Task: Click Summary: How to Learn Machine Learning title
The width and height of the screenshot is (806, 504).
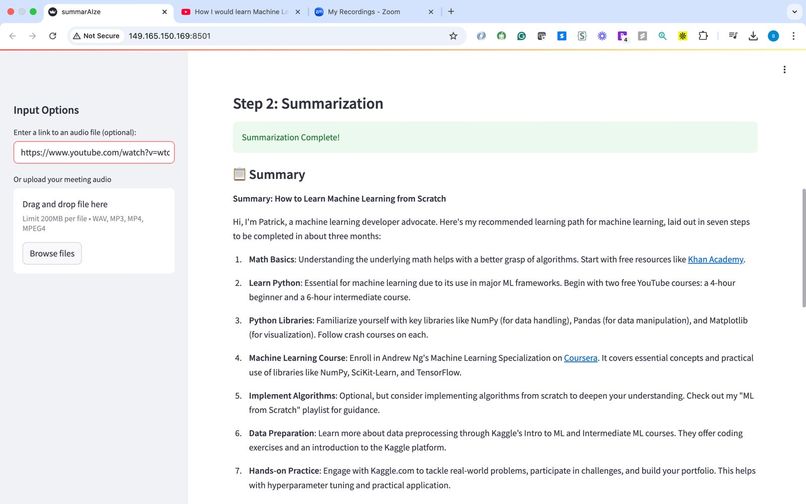Action: point(339,199)
